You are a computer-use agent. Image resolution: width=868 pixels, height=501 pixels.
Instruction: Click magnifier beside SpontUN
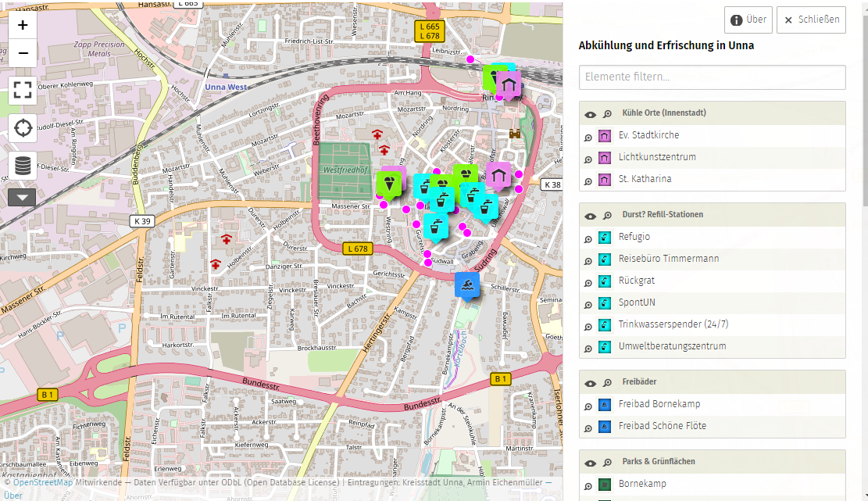[x=588, y=305]
